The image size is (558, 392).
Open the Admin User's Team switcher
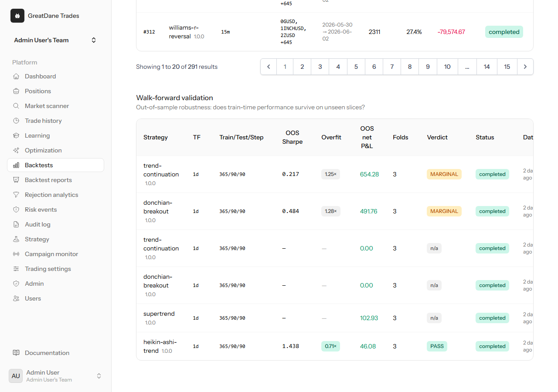(x=55, y=40)
